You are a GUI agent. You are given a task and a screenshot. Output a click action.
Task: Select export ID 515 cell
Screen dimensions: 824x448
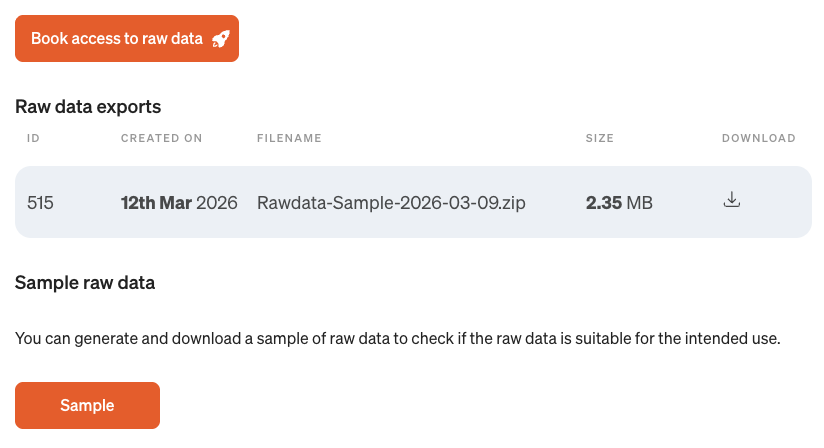[40, 202]
